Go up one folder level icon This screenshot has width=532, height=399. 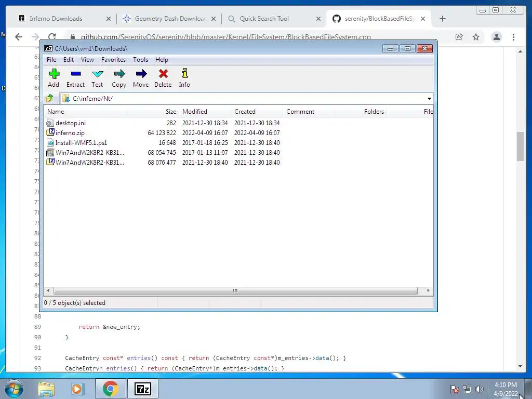pos(50,98)
